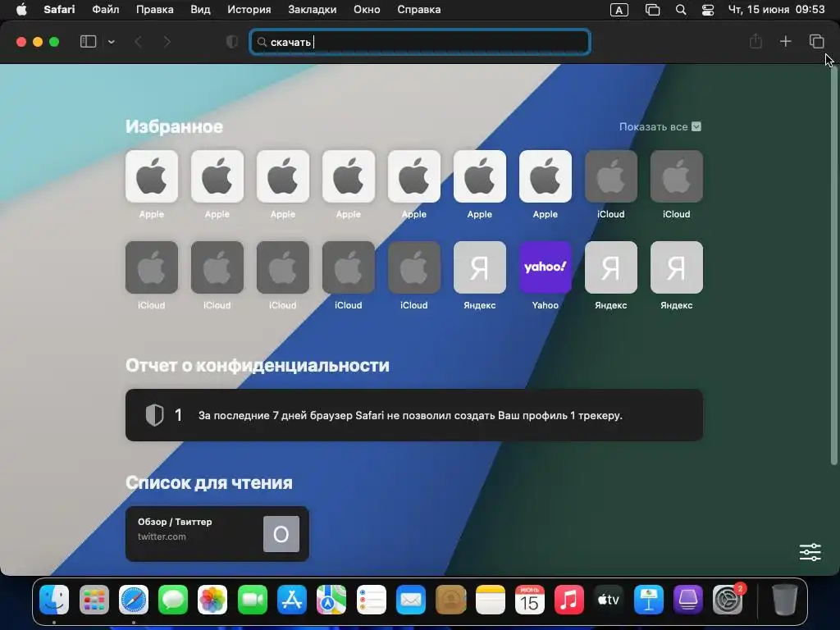
Task: Open Calendar from the Dock
Action: point(529,600)
